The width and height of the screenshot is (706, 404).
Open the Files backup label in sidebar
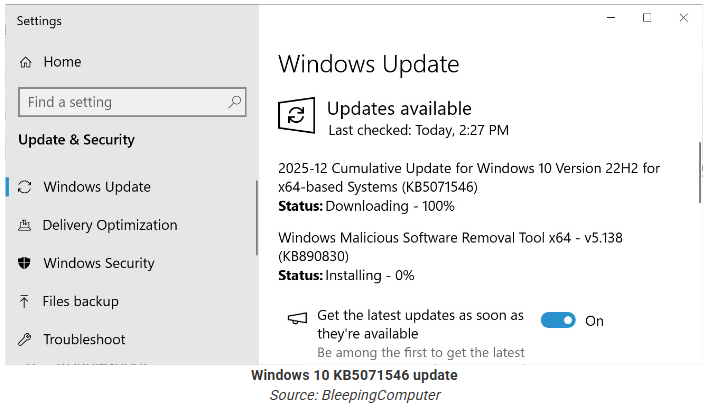pos(81,301)
